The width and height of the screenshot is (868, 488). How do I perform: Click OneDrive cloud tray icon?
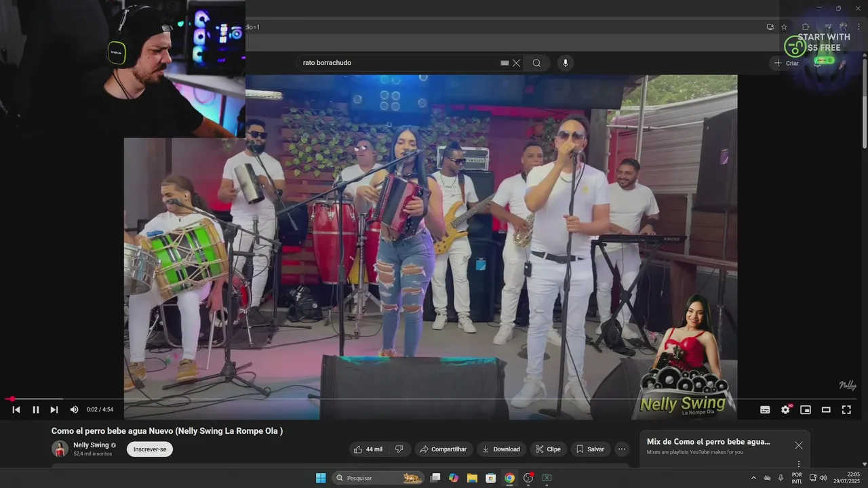(768, 478)
